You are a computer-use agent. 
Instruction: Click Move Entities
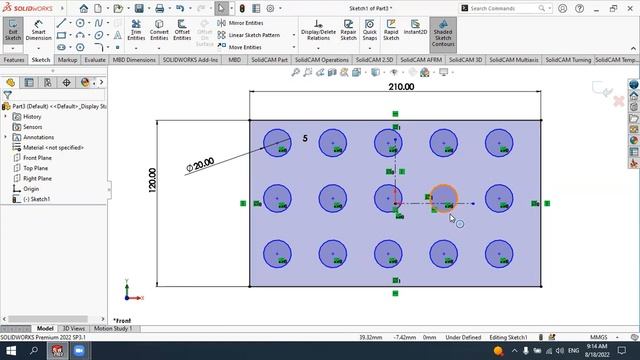240,47
